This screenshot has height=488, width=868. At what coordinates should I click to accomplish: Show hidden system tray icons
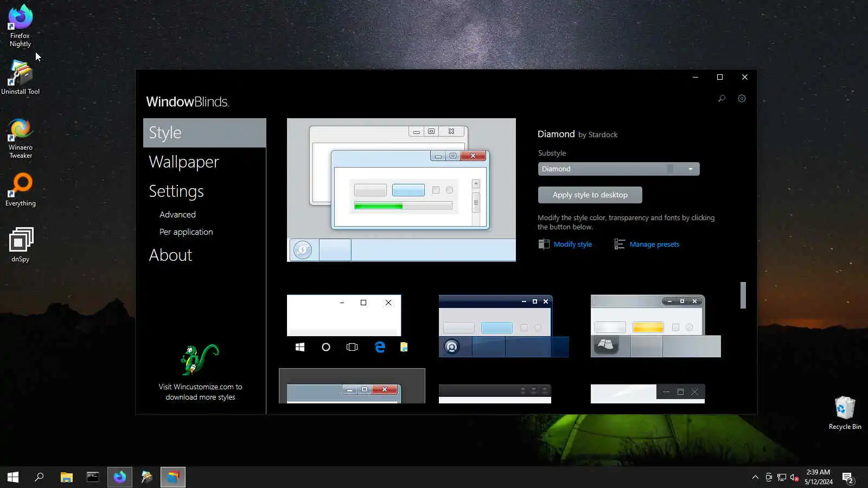pos(755,477)
